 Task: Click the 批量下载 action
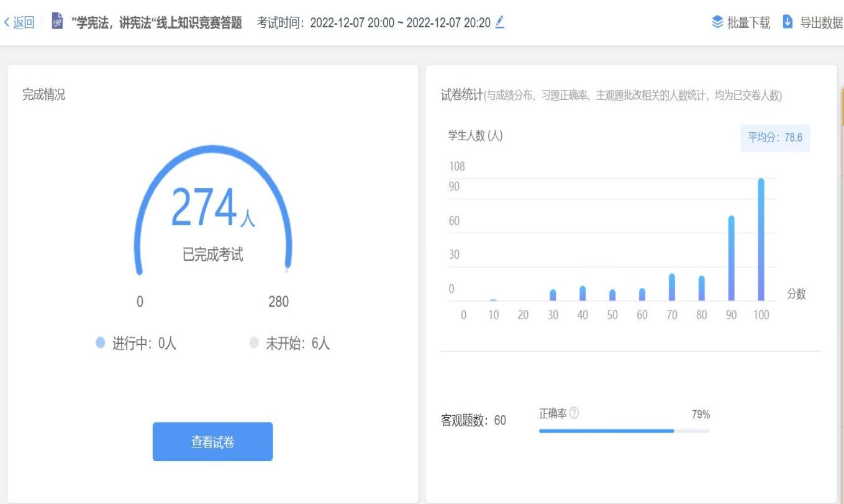coord(746,22)
